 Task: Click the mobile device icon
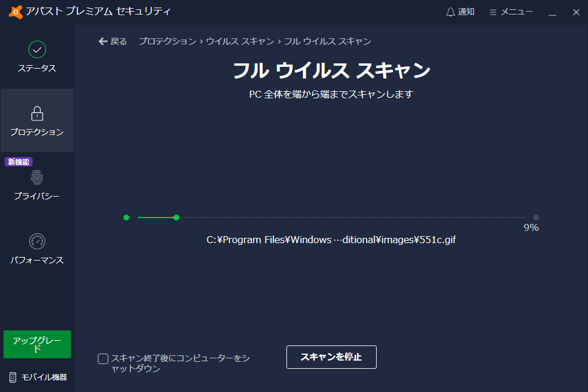[x=13, y=377]
